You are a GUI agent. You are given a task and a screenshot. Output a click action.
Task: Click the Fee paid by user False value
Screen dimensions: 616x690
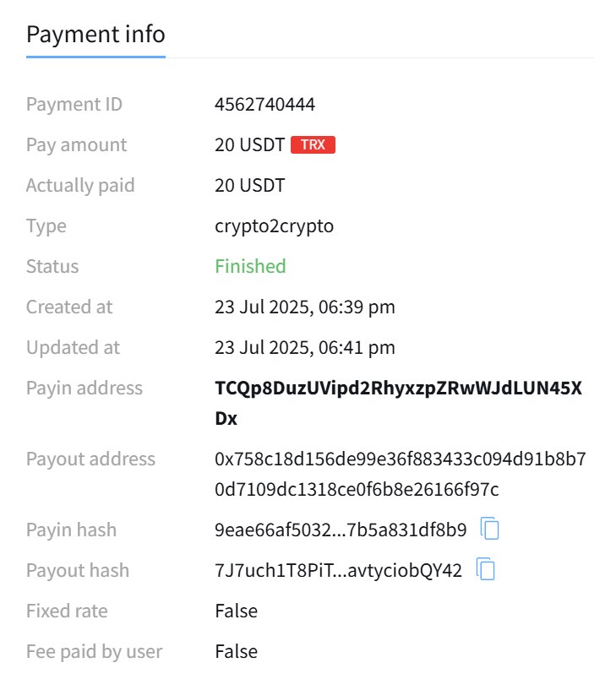pyautogui.click(x=236, y=651)
